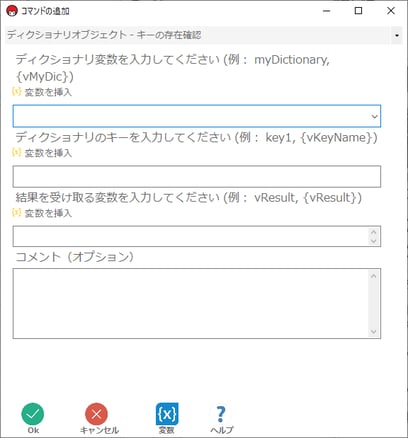Focus the result variable input field
The width and height of the screenshot is (408, 438).
click(191, 236)
